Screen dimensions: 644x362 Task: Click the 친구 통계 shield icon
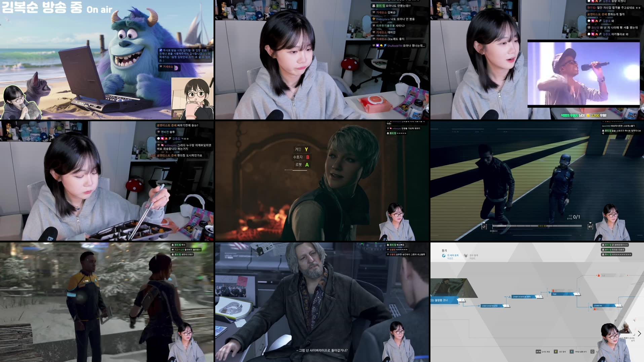pyautogui.click(x=465, y=256)
